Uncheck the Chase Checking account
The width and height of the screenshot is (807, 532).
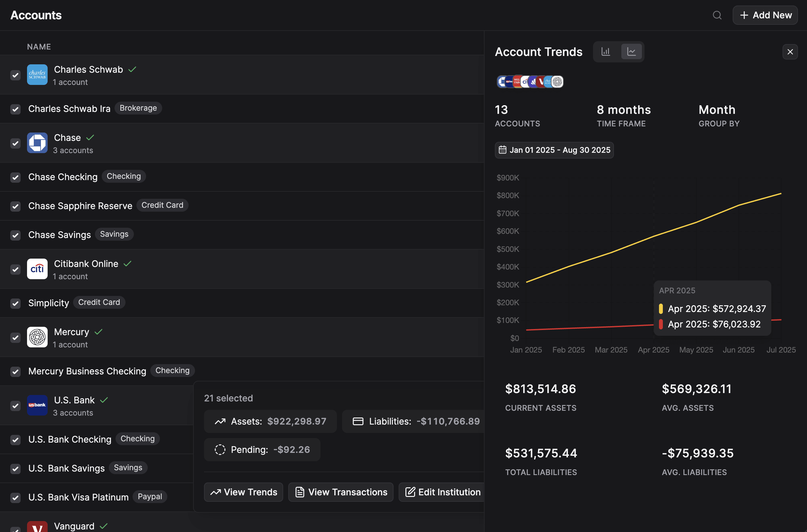16,178
